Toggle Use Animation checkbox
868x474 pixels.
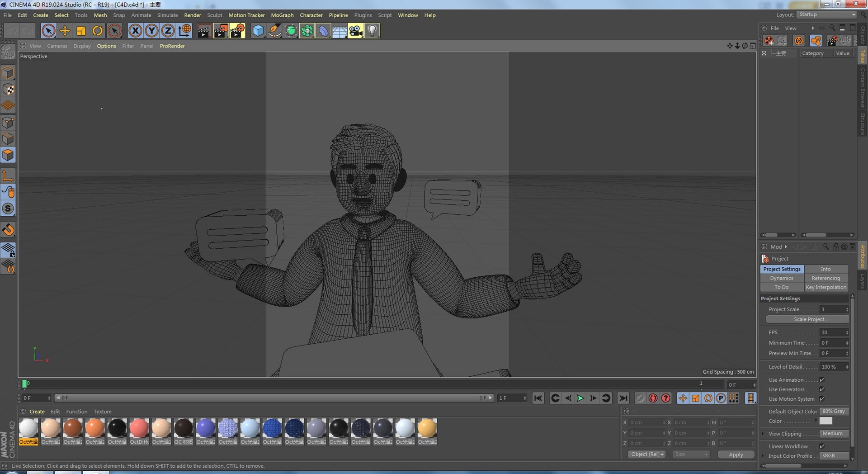pyautogui.click(x=822, y=380)
